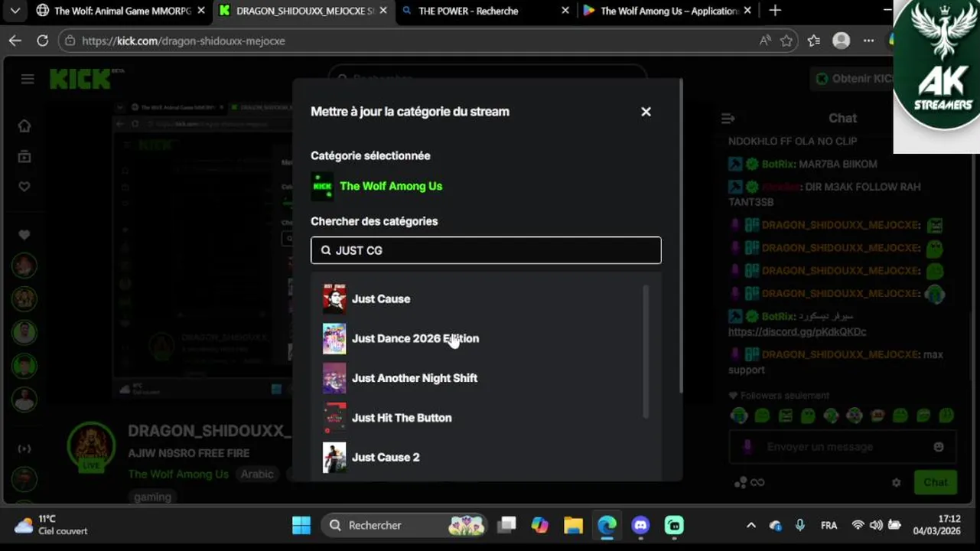This screenshot has width=980, height=551.
Task: Click the FRA language indicator
Action: [x=829, y=526]
